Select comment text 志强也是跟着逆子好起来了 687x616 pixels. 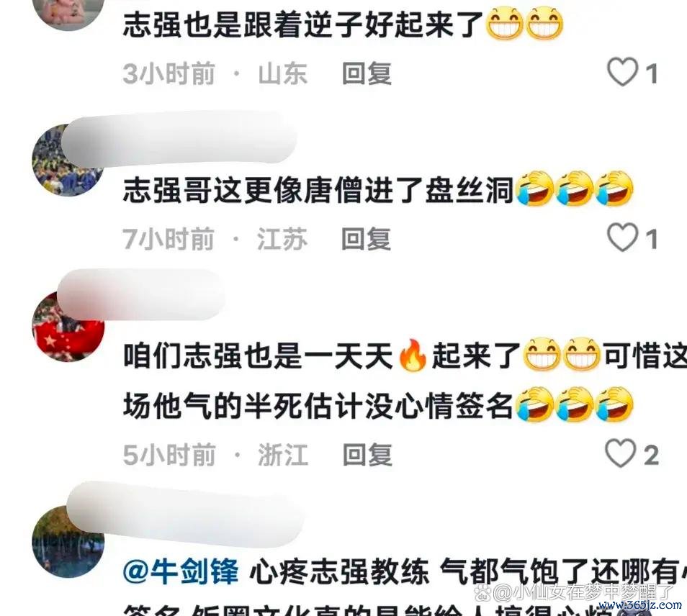pyautogui.click(x=302, y=24)
